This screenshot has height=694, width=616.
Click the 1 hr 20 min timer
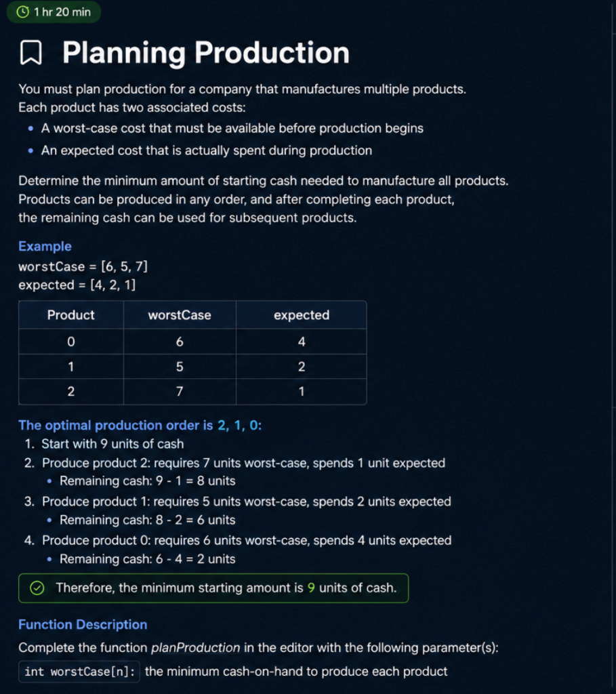pos(54,12)
